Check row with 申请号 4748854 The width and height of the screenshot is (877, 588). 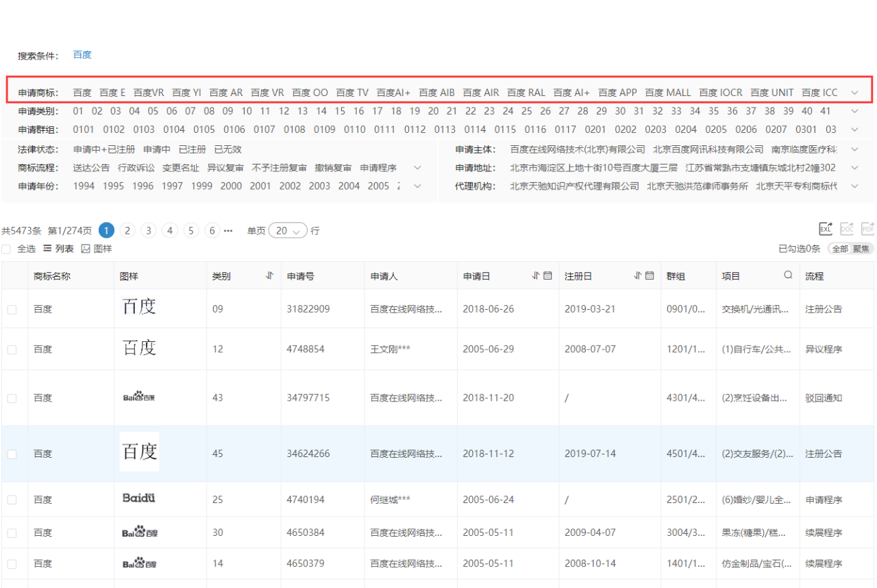12,350
